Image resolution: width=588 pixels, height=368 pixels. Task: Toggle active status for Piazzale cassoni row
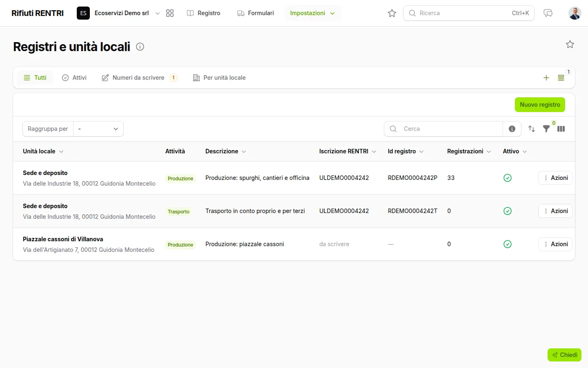click(x=508, y=244)
